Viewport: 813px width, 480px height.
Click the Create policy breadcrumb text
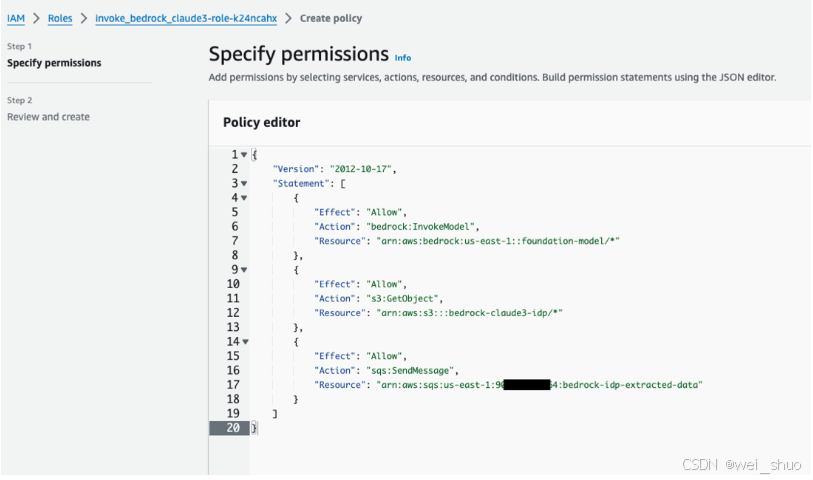pos(331,19)
